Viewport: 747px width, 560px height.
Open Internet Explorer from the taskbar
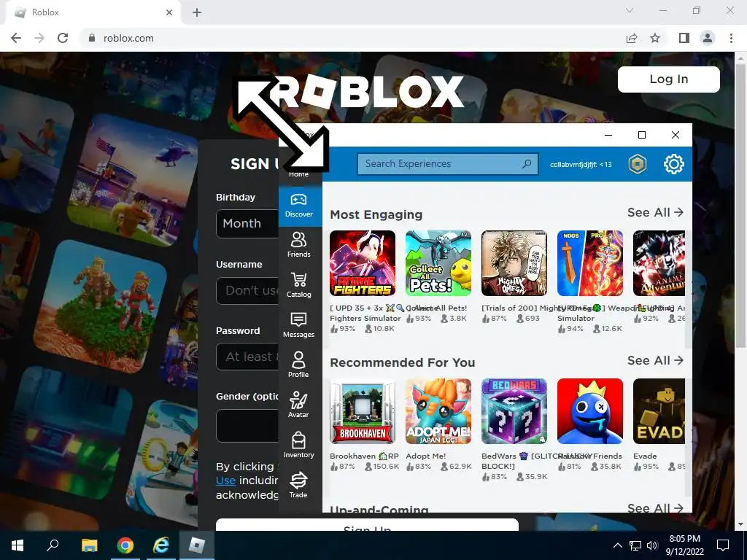tap(161, 545)
